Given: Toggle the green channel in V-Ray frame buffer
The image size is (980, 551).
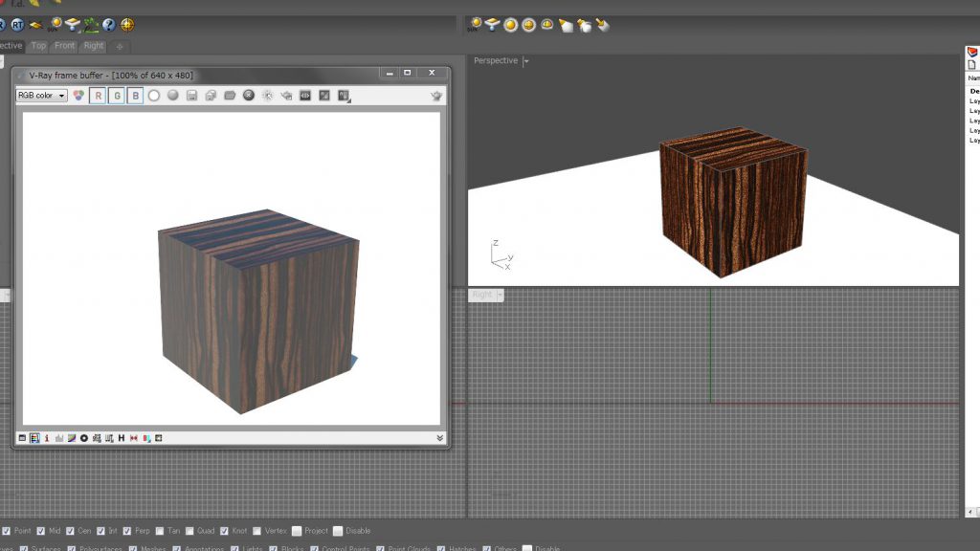Looking at the screenshot, I should point(116,96).
